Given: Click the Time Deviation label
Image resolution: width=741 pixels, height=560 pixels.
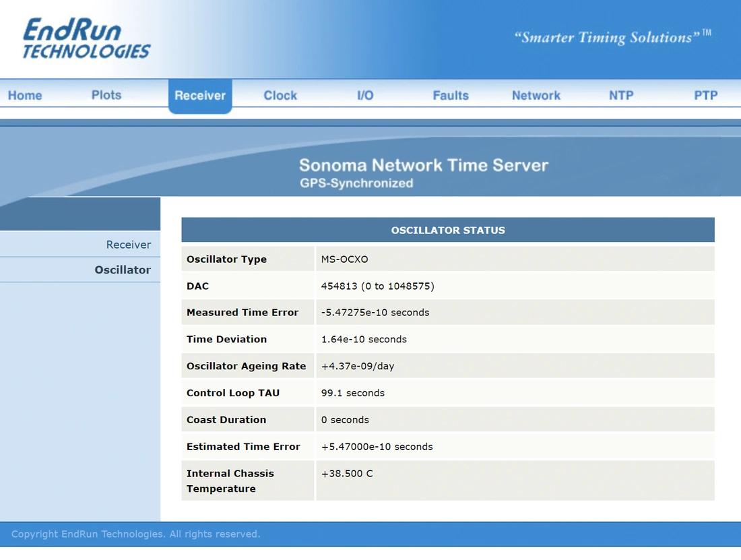Looking at the screenshot, I should click(226, 340).
